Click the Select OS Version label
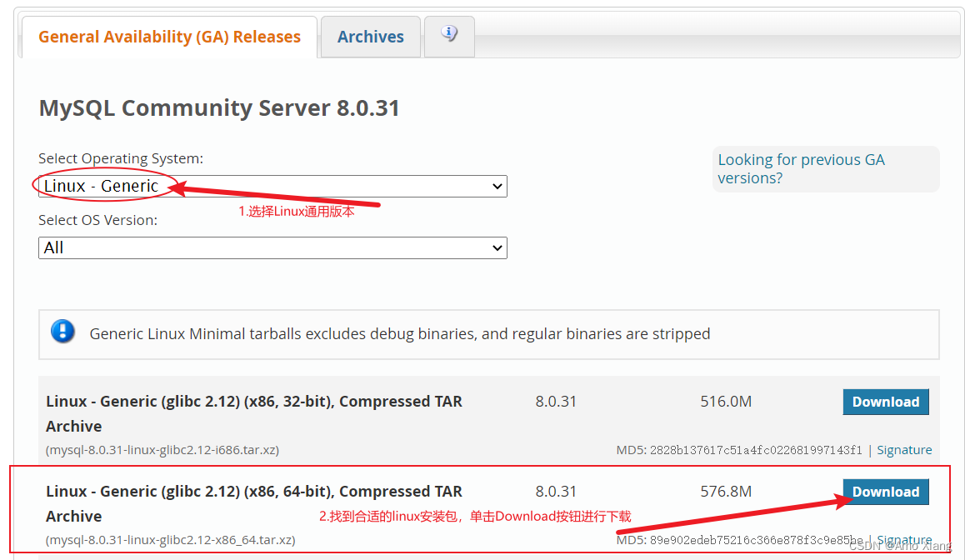This screenshot has height=560, width=965. [97, 220]
